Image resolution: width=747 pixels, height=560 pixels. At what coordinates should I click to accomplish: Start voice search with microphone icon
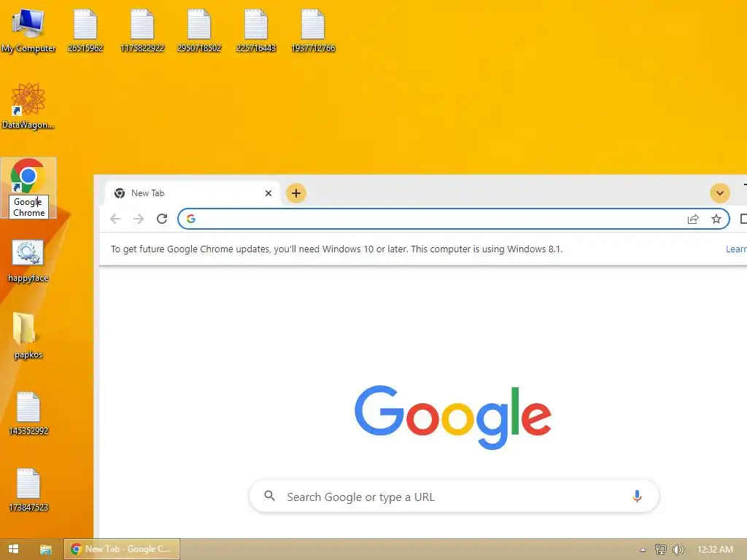637,496
